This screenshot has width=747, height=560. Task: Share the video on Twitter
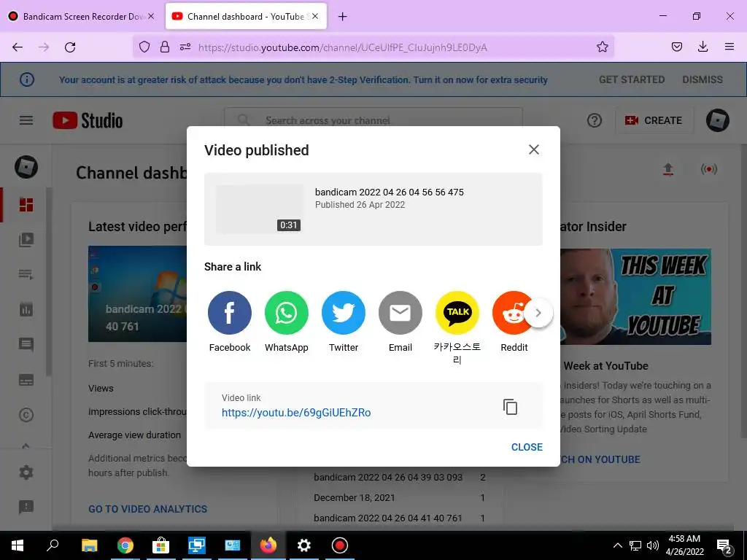tap(344, 313)
